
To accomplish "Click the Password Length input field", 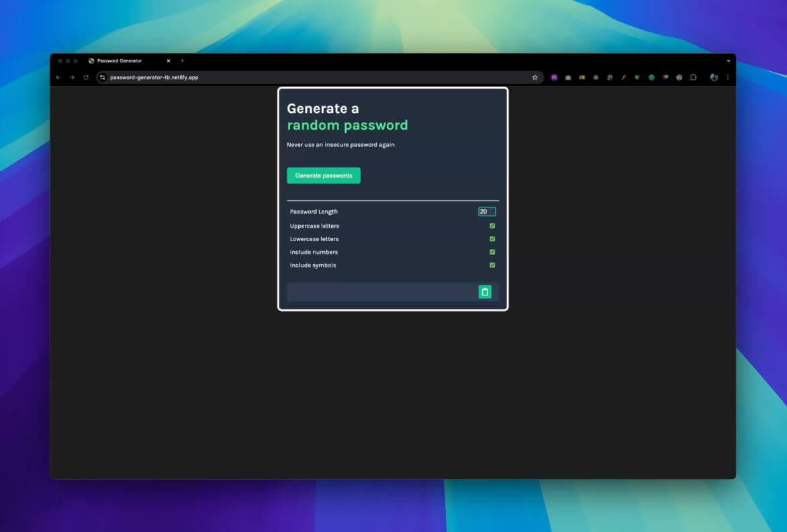I will coord(487,211).
